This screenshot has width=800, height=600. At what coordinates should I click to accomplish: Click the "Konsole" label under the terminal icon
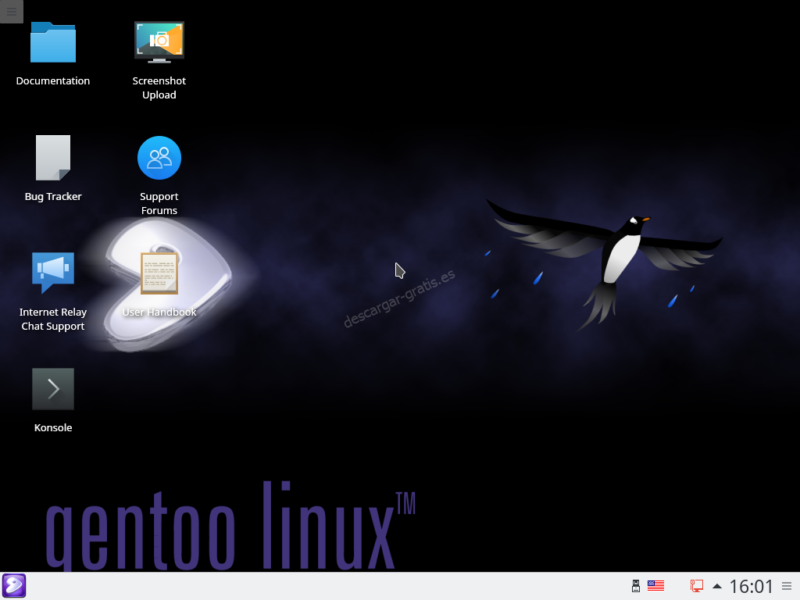click(x=53, y=428)
